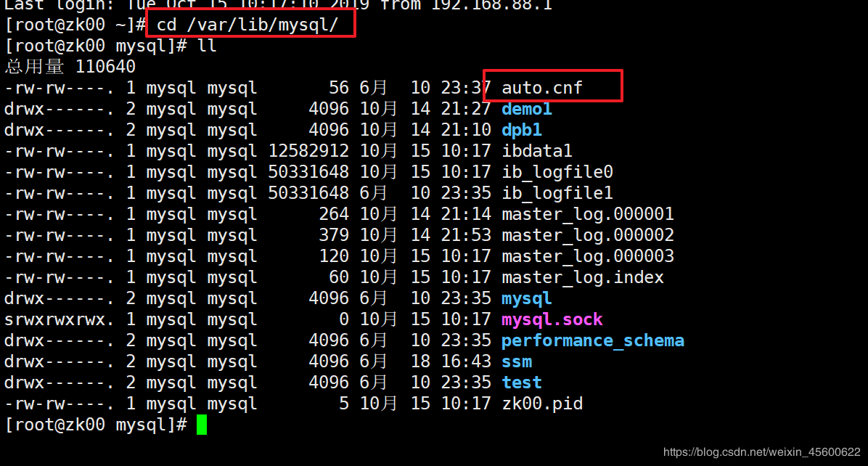Click the time 21:10 on dpb1 row
Screen dimensions: 868x466
(x=465, y=129)
